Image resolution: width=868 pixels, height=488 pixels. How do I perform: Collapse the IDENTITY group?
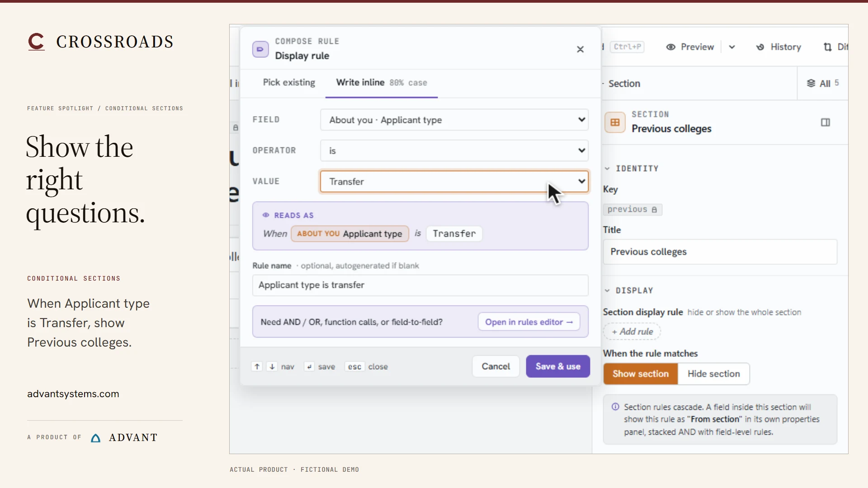point(607,169)
